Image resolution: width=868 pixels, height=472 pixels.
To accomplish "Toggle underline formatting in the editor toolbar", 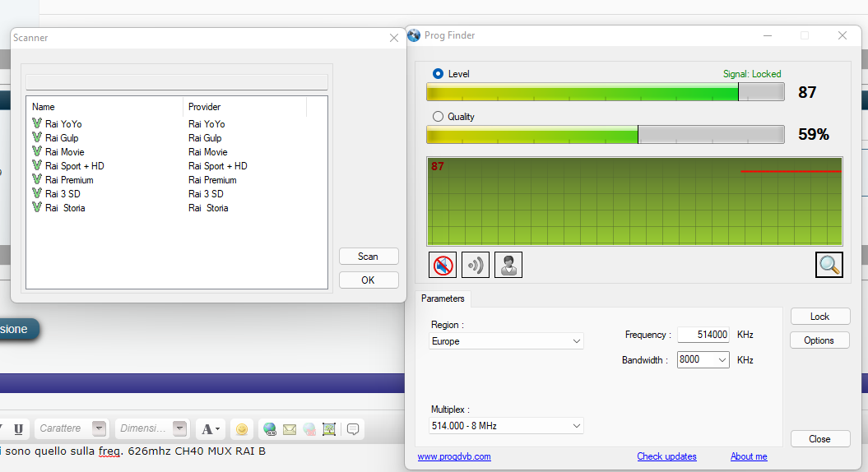I will click(18, 429).
